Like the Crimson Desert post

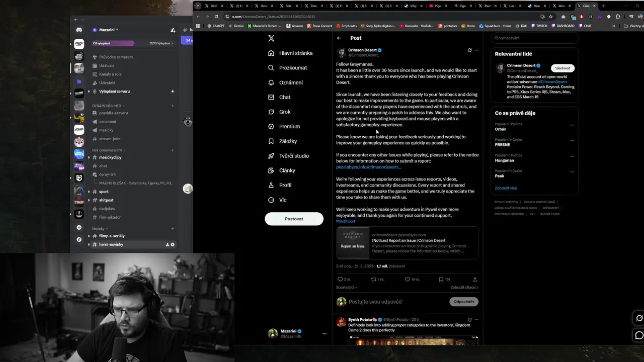coord(408,279)
